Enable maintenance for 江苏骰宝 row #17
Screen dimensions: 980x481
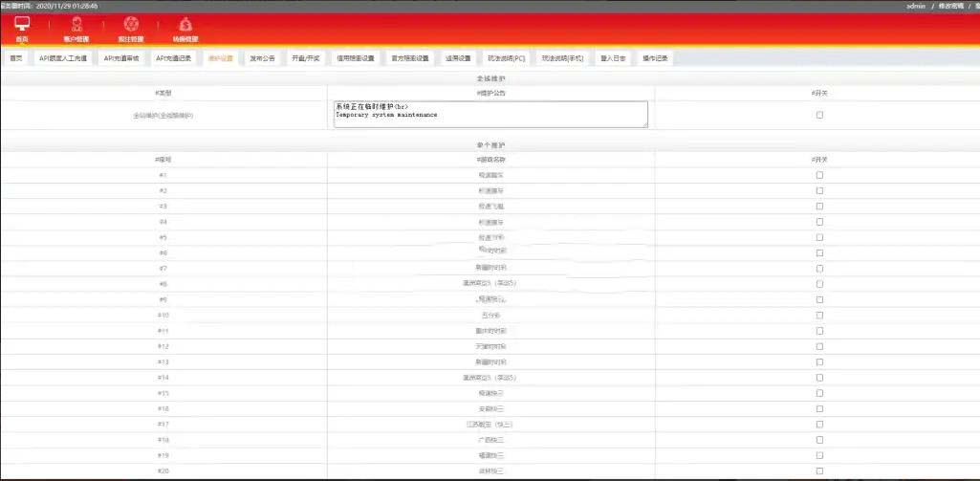pyautogui.click(x=819, y=424)
